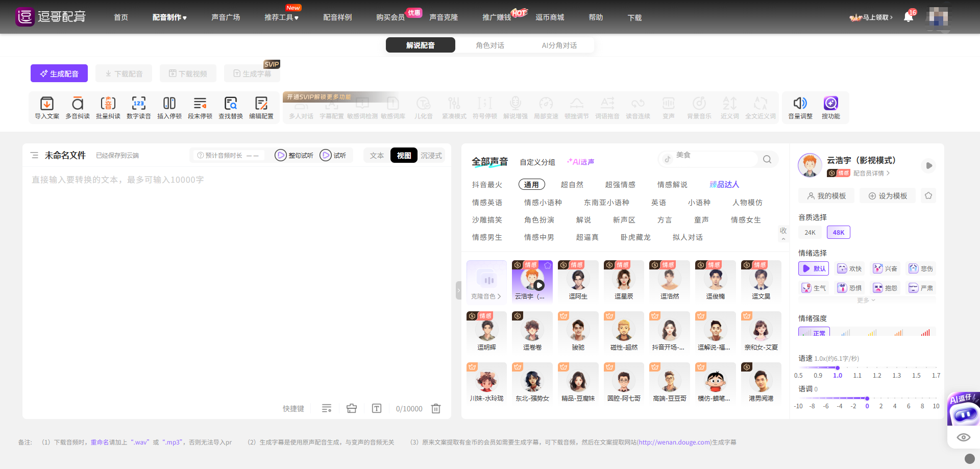
Task: Choose the 欢快 emotion option
Action: (849, 268)
